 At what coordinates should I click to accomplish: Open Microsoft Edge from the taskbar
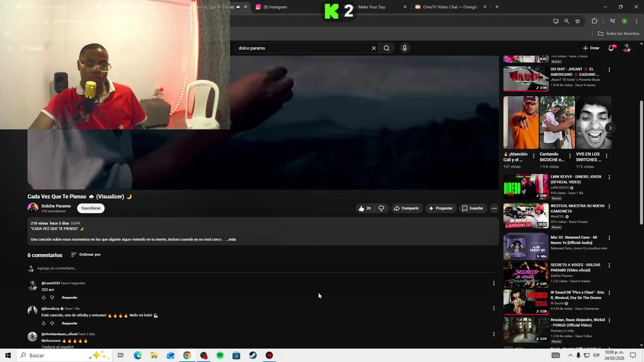click(137, 355)
